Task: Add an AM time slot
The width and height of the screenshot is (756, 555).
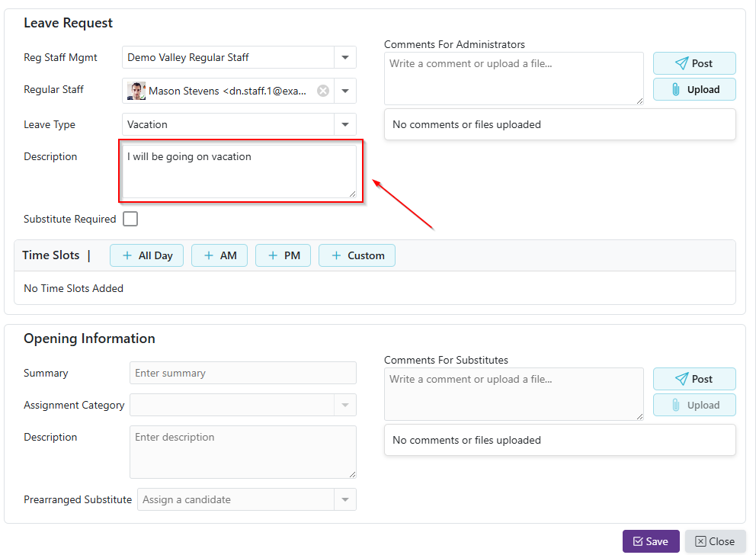Action: pyautogui.click(x=219, y=255)
